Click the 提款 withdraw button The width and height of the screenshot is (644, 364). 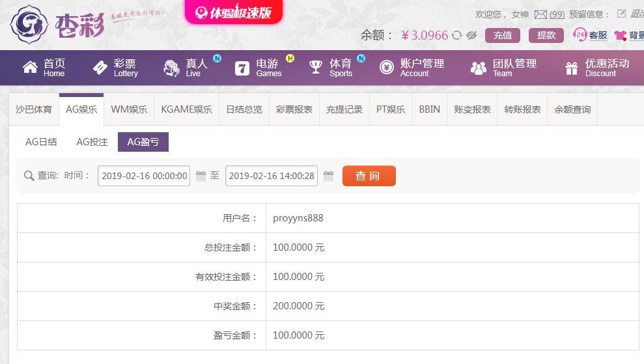tap(546, 35)
